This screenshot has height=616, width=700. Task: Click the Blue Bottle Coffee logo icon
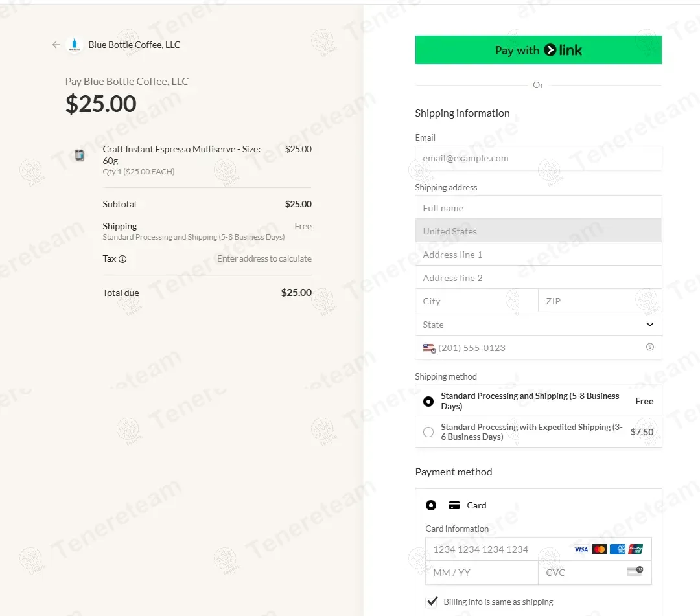click(74, 45)
